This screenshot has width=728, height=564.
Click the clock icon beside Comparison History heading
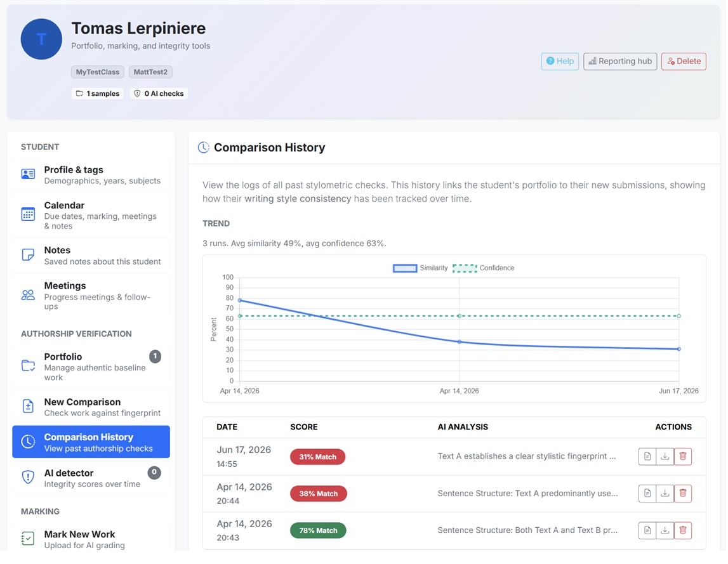tap(203, 148)
